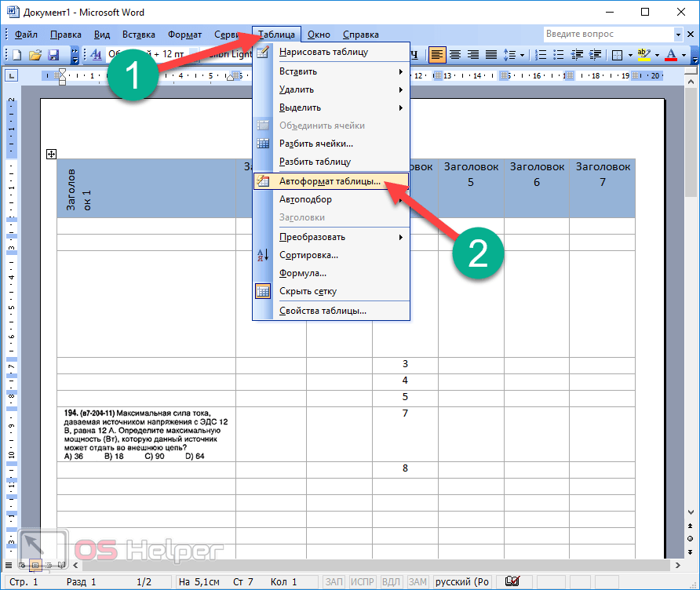Click the font color button
The height and width of the screenshot is (590, 700).
(x=671, y=55)
